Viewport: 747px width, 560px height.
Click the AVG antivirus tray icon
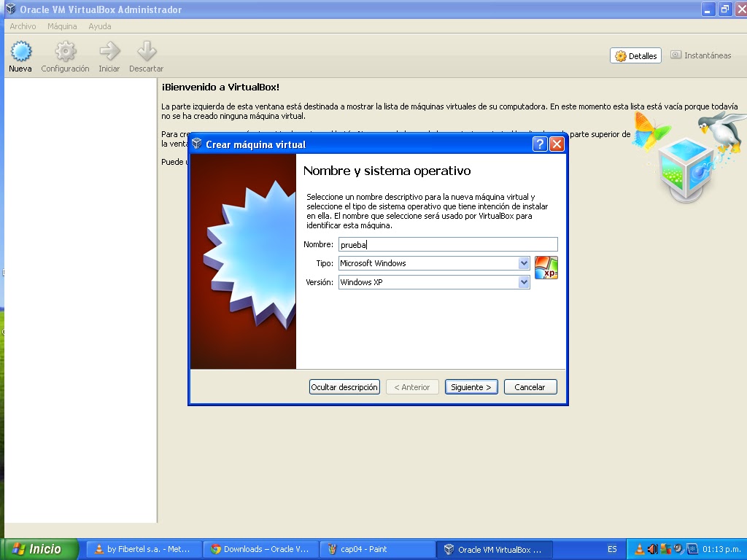point(665,549)
